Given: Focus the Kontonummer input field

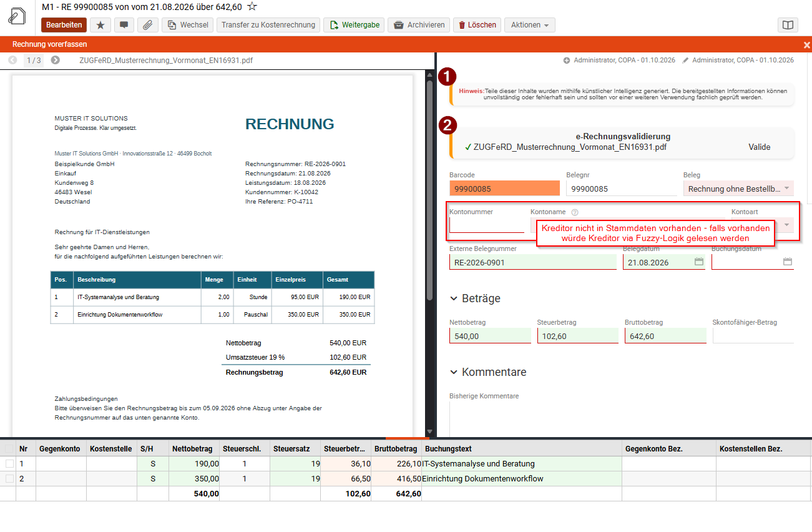Looking at the screenshot, I should [487, 225].
